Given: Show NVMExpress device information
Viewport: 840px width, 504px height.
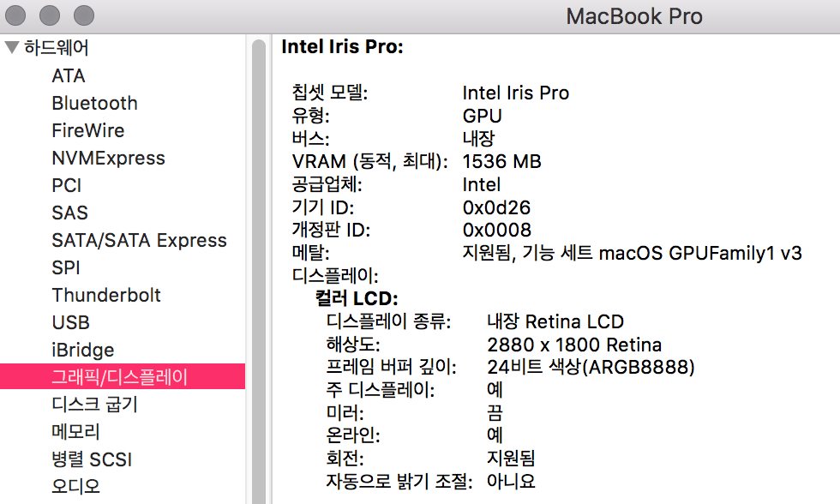Looking at the screenshot, I should (x=108, y=158).
